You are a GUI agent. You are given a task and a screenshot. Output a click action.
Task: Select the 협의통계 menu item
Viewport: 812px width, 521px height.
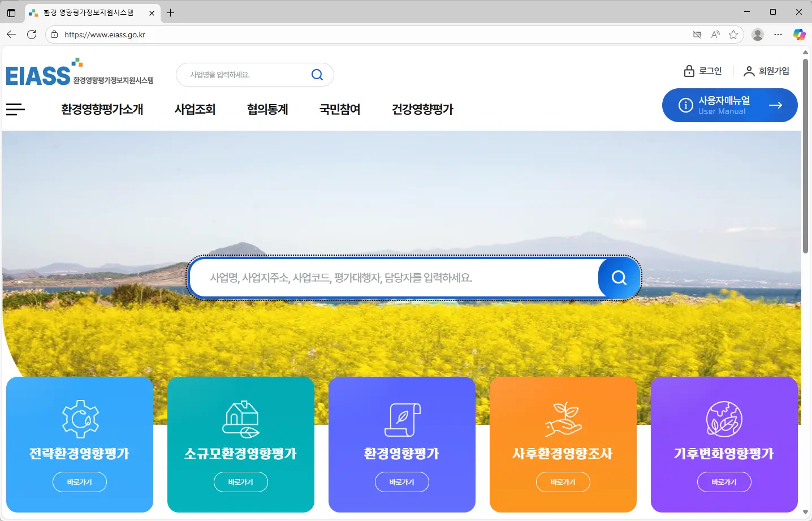click(267, 109)
